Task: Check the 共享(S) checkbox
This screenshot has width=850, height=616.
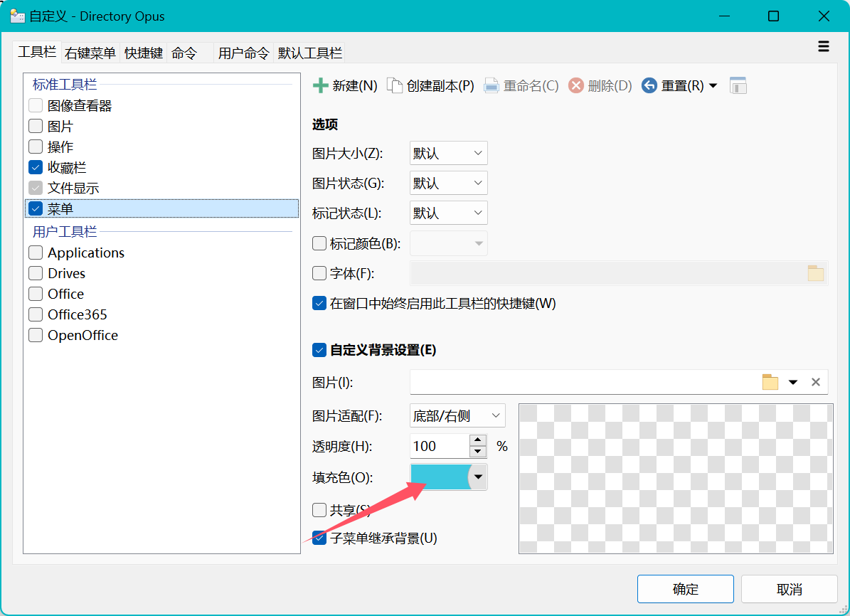Action: pyautogui.click(x=319, y=510)
